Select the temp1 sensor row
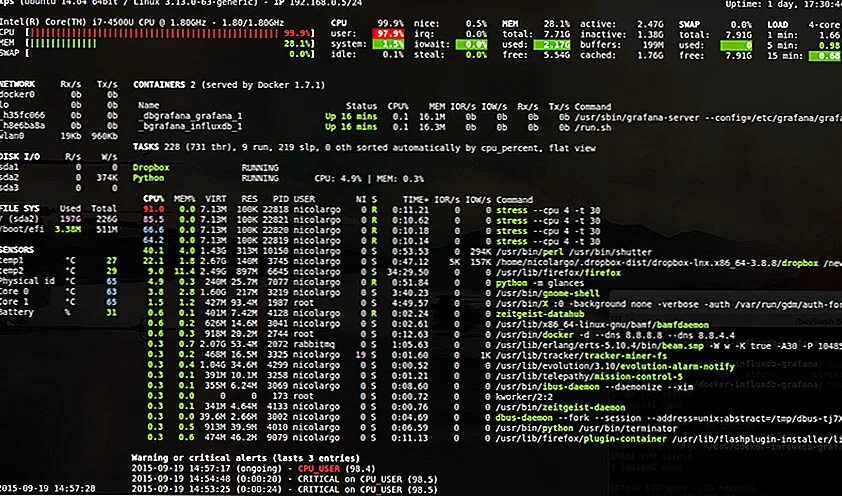The image size is (842, 496). [x=59, y=260]
